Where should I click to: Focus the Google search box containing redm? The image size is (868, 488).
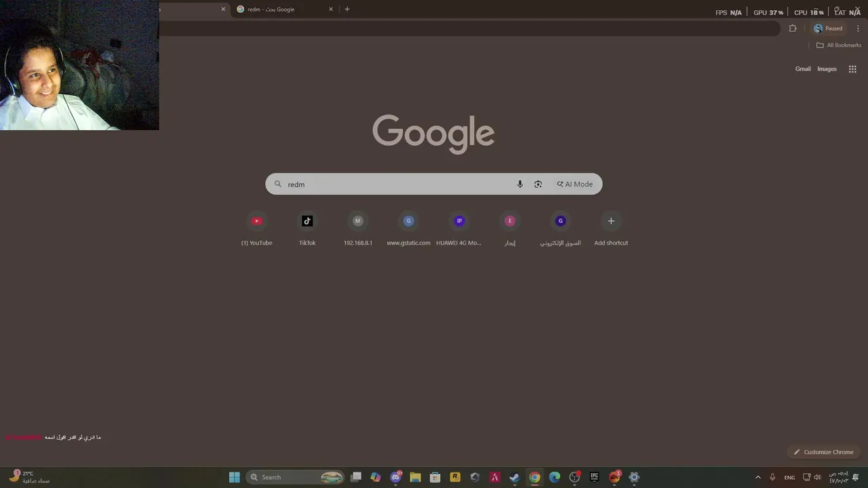(433, 184)
